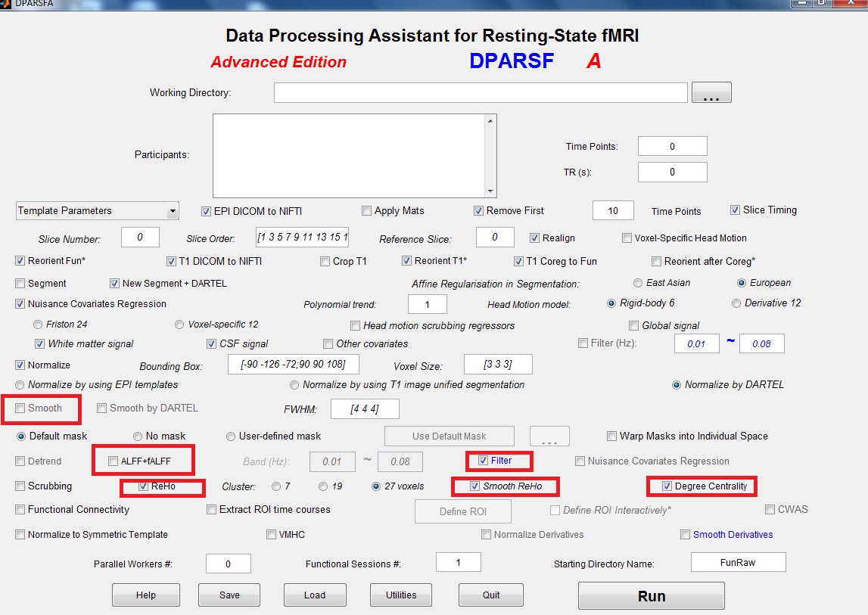The width and height of the screenshot is (868, 615).
Task: Toggle the Reorient T1* checkbox
Action: click(406, 261)
